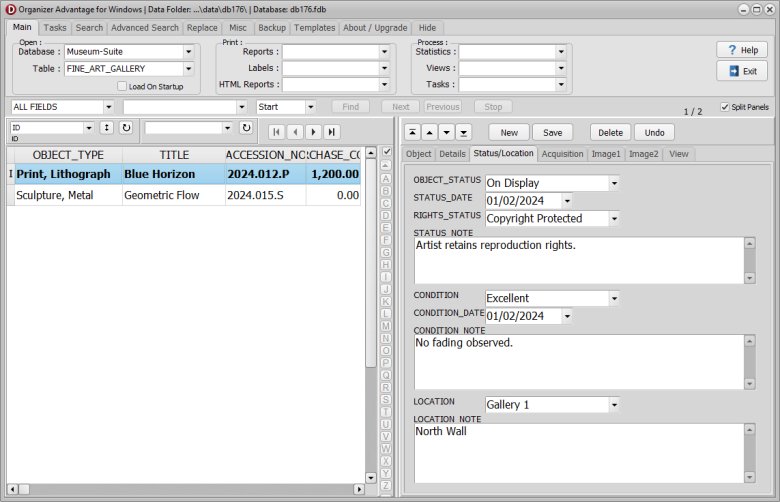780x502 pixels.
Task: Open the OBJECT_STATUS dropdown
Action: (x=614, y=183)
